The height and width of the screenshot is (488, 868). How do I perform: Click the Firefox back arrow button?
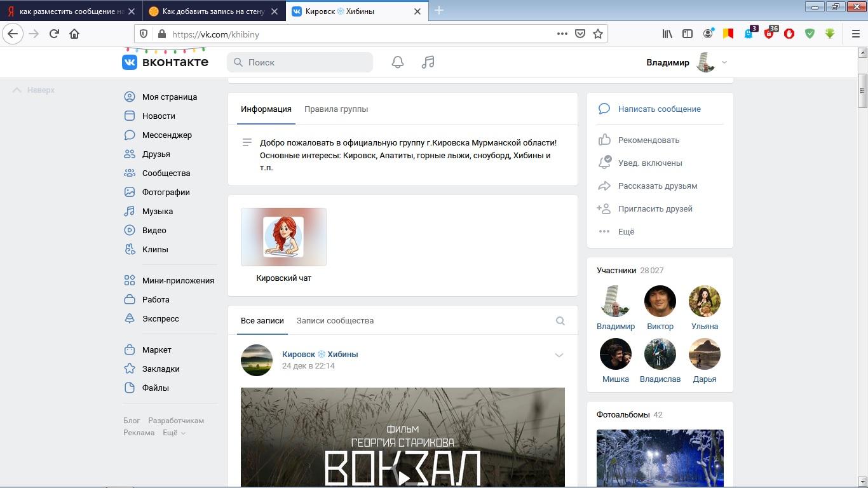(x=13, y=34)
